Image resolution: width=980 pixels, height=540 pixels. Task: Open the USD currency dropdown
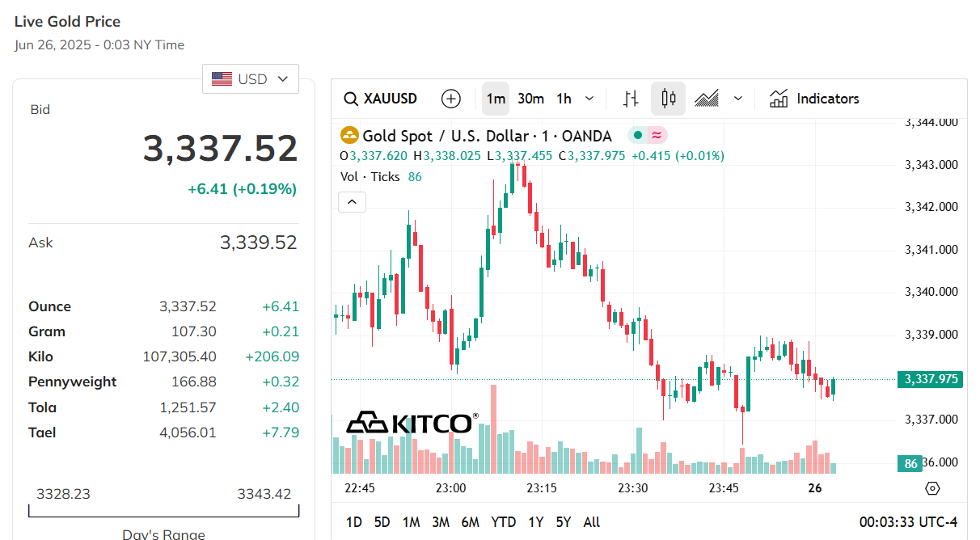pyautogui.click(x=251, y=79)
